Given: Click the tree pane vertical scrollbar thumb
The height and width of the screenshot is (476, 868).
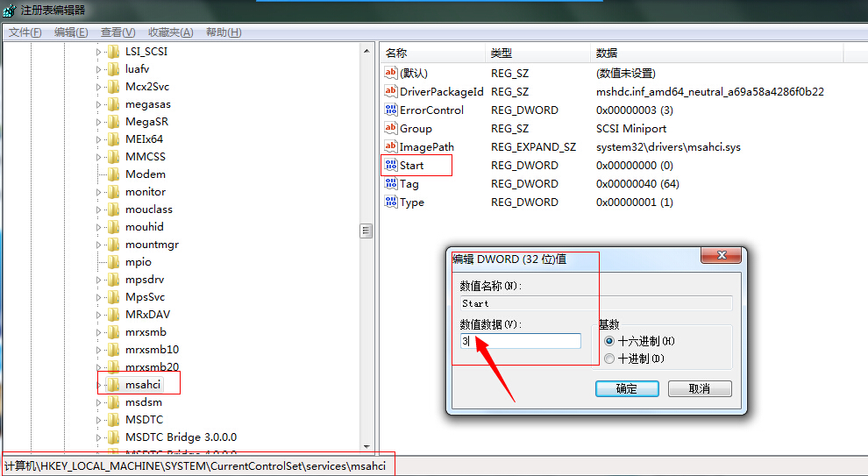Looking at the screenshot, I should click(x=366, y=231).
